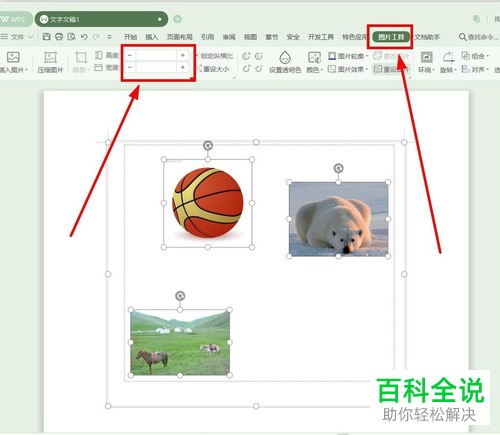Open 环绕 wrap dropdown
500x435 pixels.
pyautogui.click(x=426, y=62)
